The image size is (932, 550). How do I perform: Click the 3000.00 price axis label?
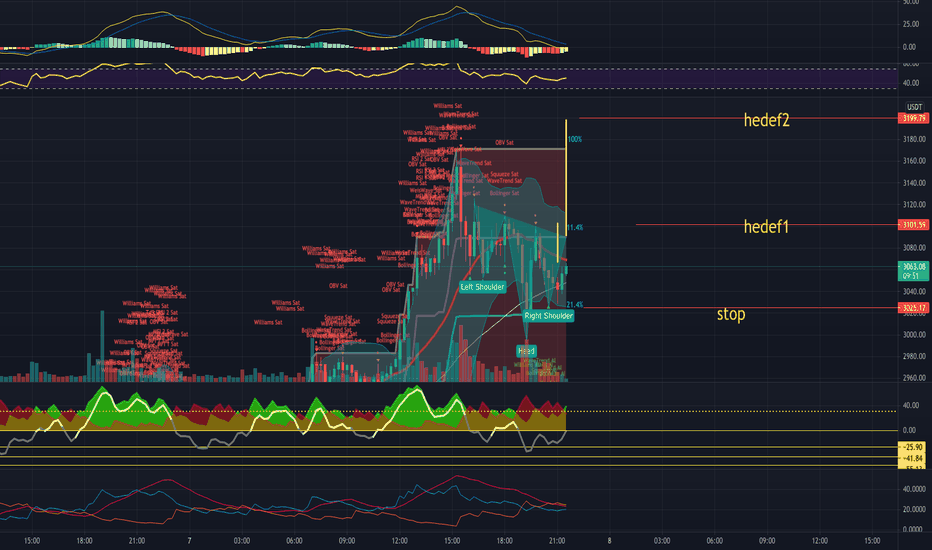point(914,335)
